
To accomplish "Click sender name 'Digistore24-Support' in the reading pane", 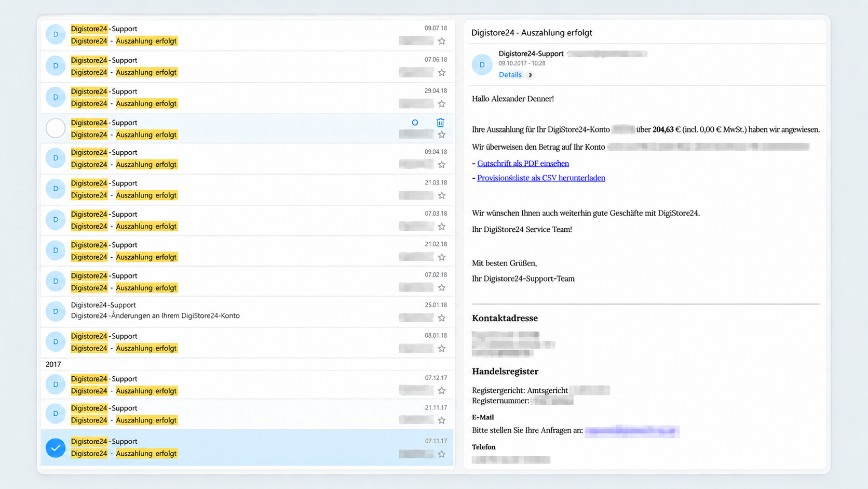I will point(531,54).
